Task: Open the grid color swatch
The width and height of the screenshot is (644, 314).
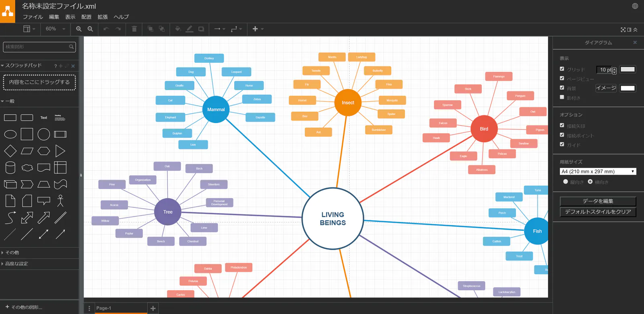Action: coord(627,69)
